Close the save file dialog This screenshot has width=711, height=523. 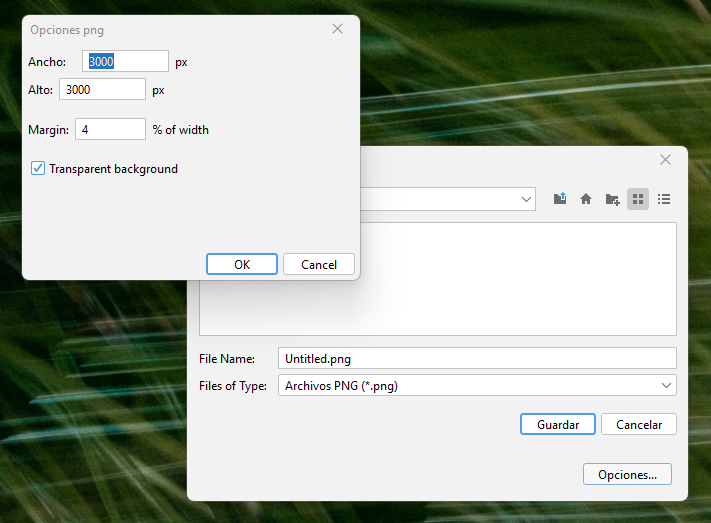(666, 160)
